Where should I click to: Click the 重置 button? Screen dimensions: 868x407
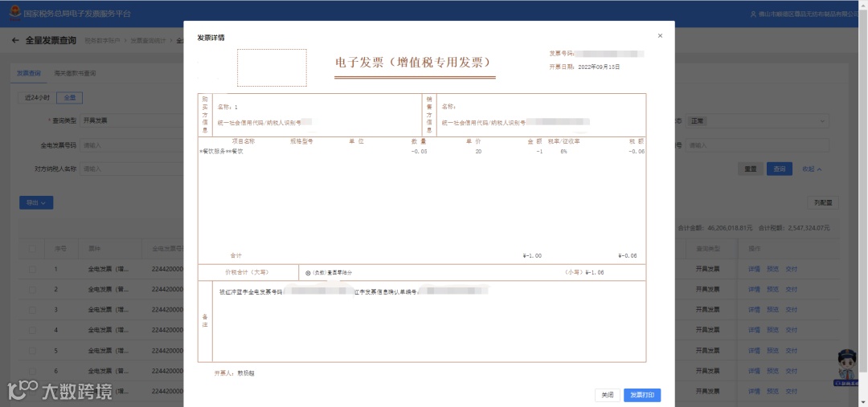click(751, 169)
